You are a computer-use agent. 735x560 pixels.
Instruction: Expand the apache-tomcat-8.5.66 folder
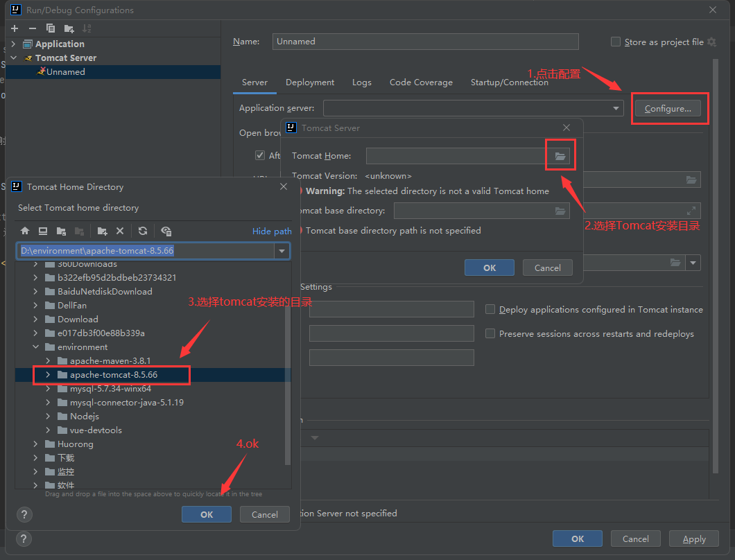[48, 375]
